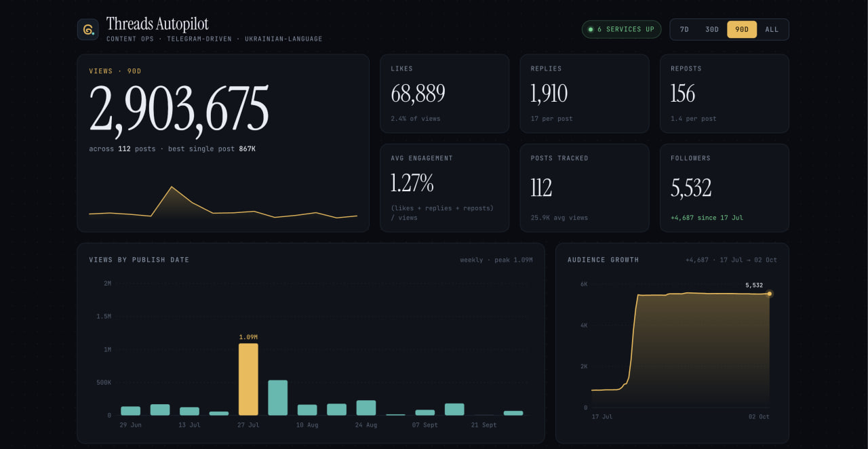This screenshot has width=868, height=449.
Task: Click the Likes value 68,889
Action: click(418, 94)
